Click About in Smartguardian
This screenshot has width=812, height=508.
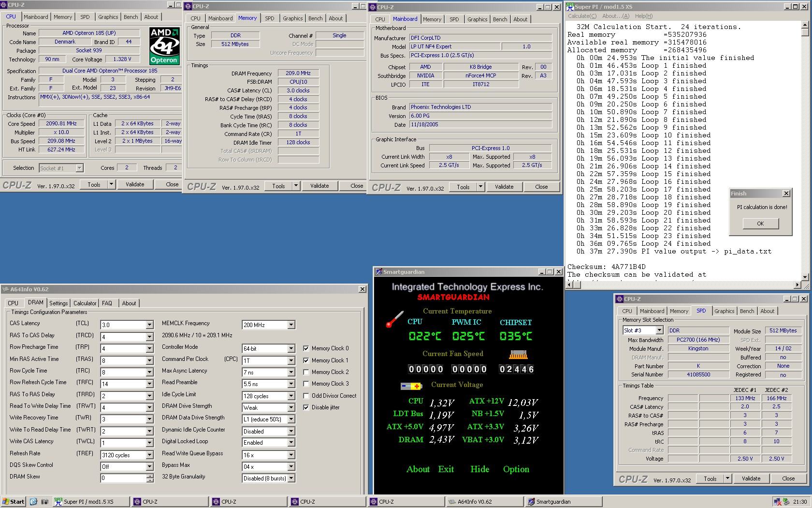[418, 469]
